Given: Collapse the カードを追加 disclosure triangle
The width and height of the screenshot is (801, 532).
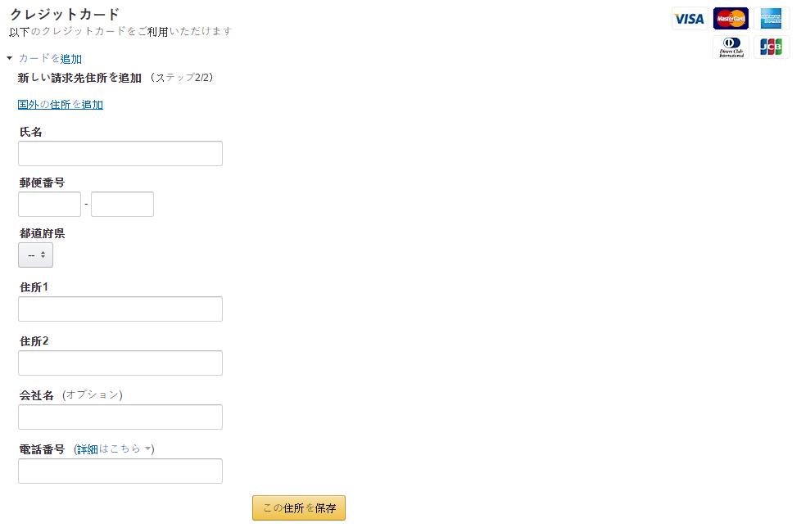Looking at the screenshot, I should 9,58.
